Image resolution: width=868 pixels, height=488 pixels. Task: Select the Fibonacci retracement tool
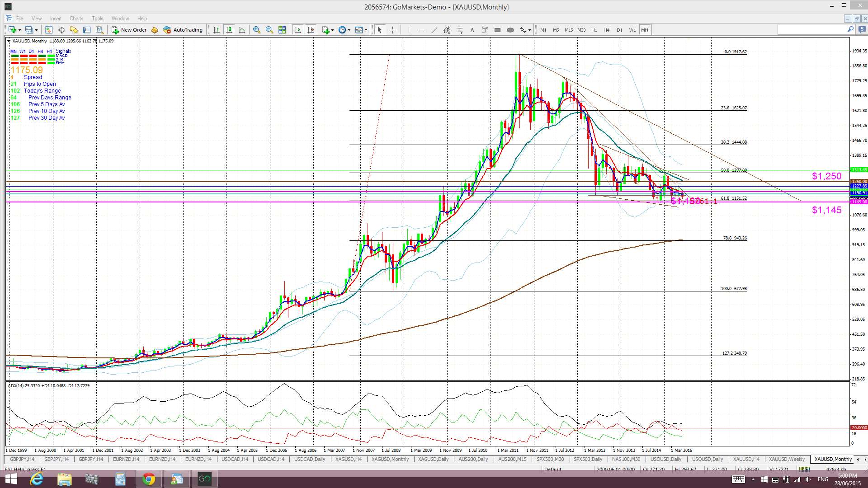click(459, 30)
